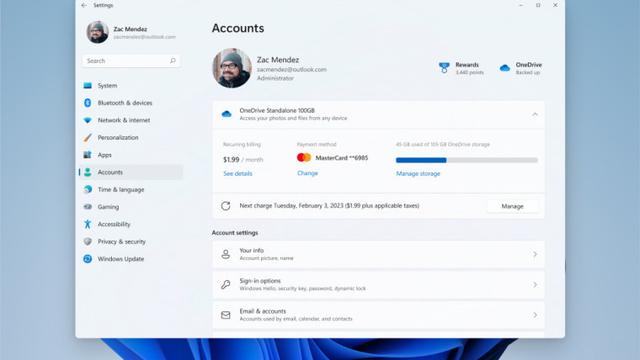Click the See details billing link

pos(238,173)
